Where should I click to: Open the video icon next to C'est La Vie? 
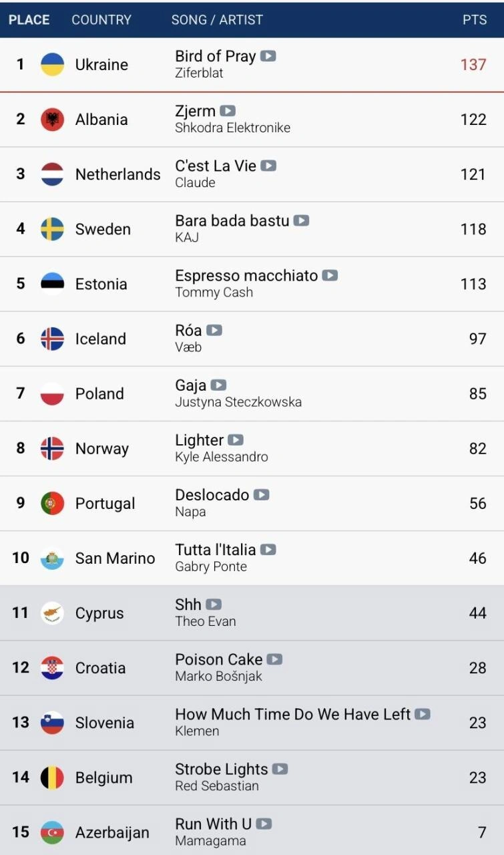tap(268, 166)
